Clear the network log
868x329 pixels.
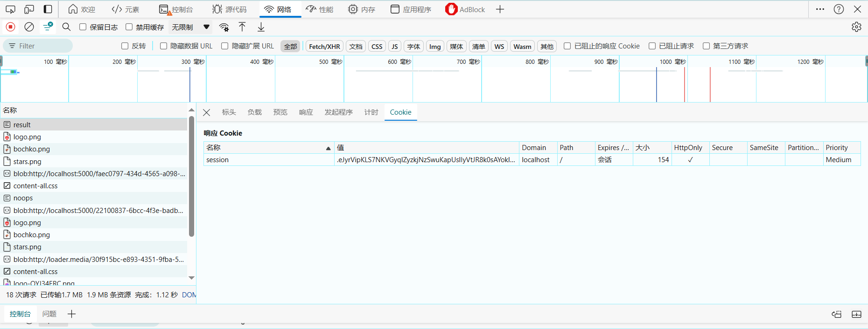pos(29,27)
